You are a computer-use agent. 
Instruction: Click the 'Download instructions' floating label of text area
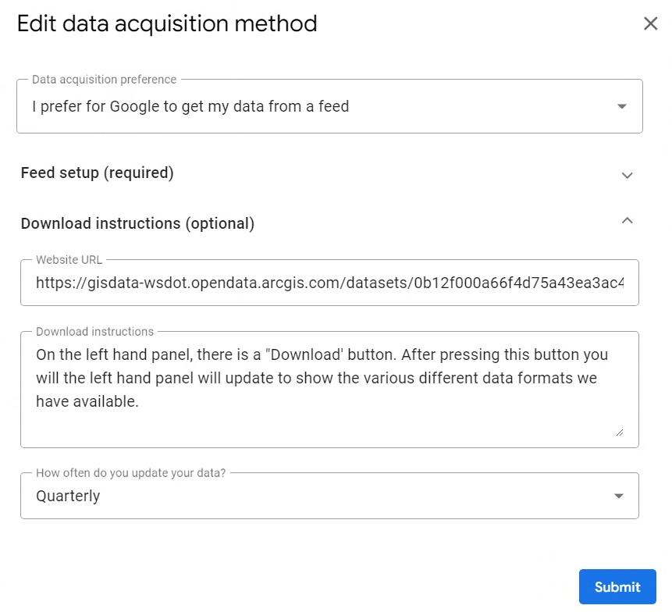pos(95,331)
